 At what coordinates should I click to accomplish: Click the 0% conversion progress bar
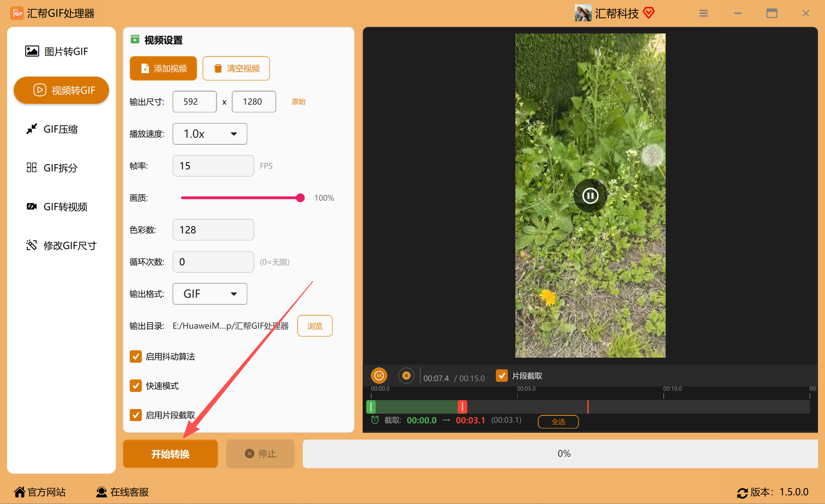[560, 454]
